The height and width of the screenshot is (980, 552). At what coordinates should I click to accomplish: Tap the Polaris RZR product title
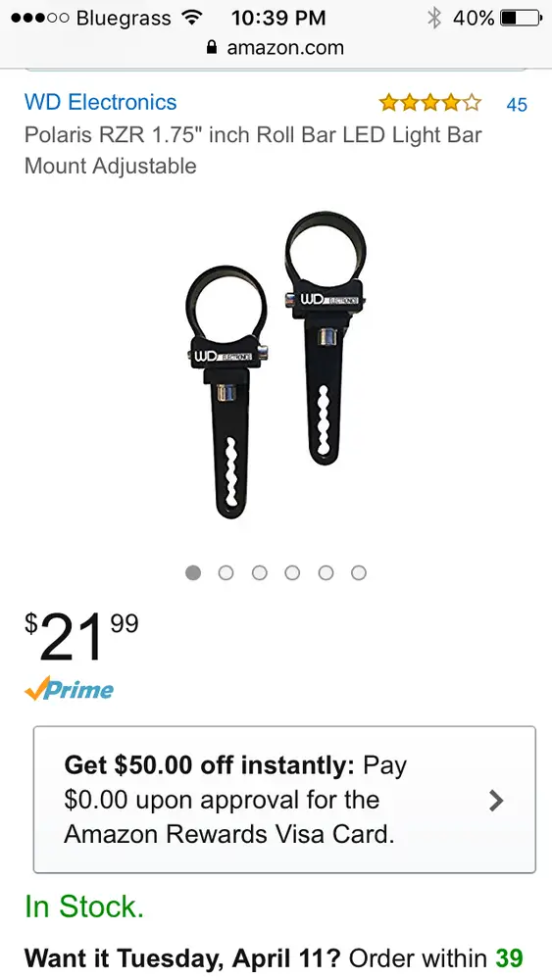253,150
